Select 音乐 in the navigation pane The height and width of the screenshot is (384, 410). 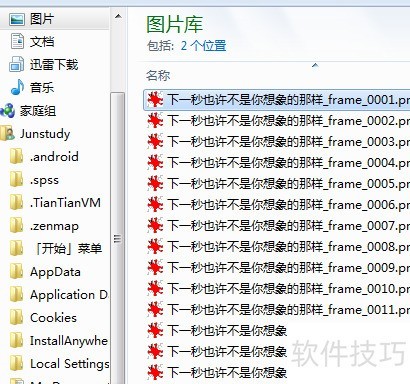click(x=42, y=88)
